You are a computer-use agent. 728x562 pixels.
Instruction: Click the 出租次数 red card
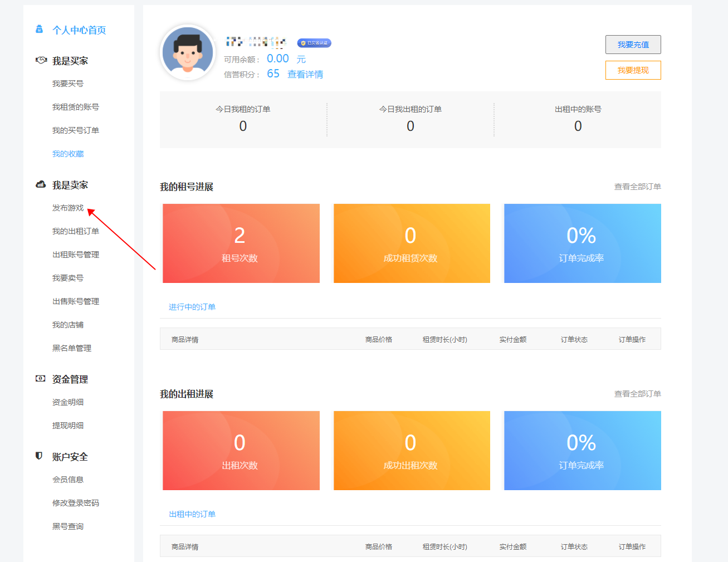[x=241, y=451]
